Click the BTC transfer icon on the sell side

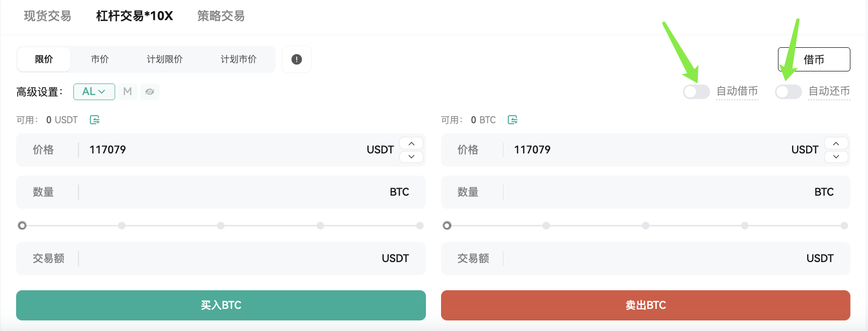point(513,120)
